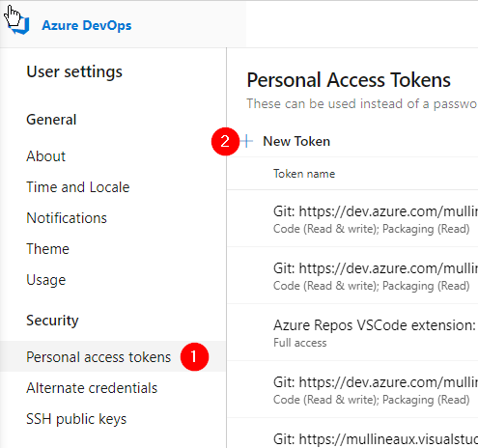Select Personal access tokens in sidebar
The width and height of the screenshot is (478, 448).
point(113,356)
